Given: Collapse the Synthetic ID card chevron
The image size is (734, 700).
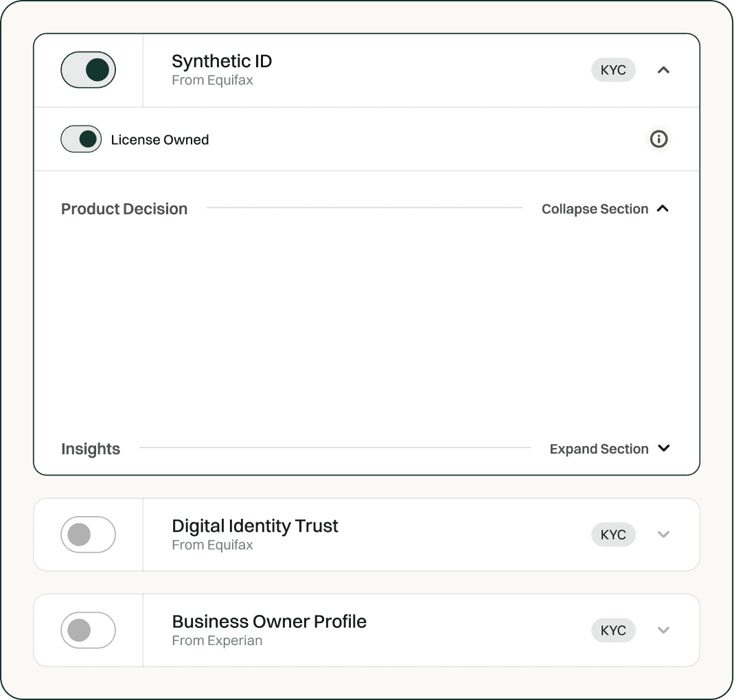Looking at the screenshot, I should tap(663, 70).
